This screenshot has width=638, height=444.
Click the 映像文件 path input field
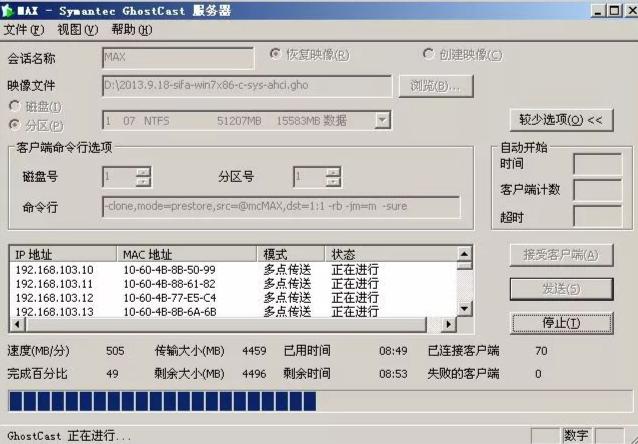pos(247,86)
